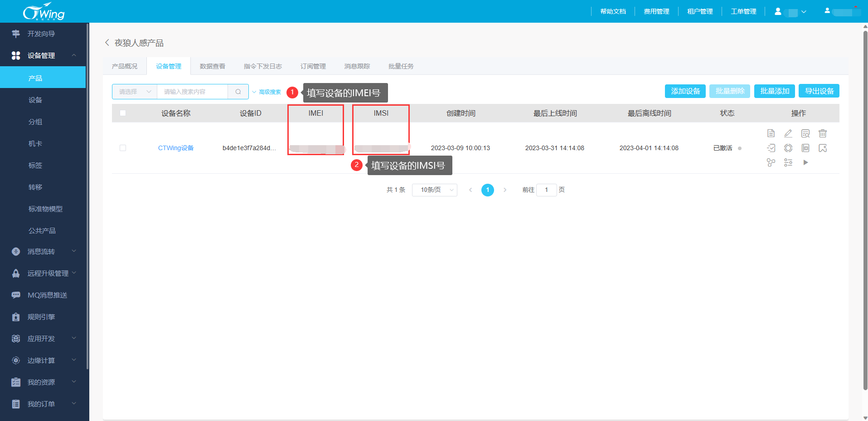Open the CTWing设备 device name link
Screen dimensions: 868x421
point(176,148)
